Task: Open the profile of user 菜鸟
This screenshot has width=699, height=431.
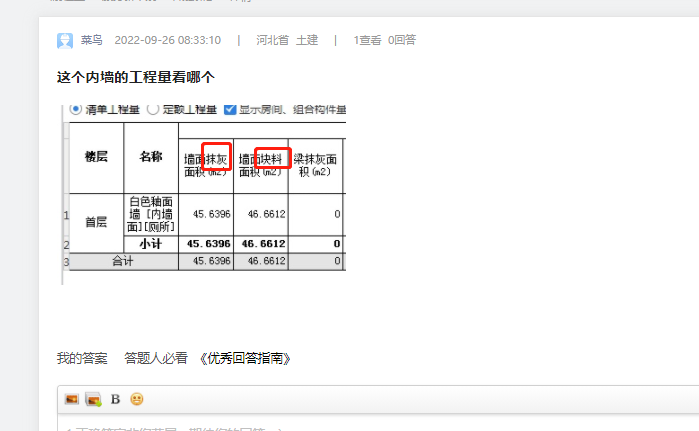Action: tap(91, 40)
